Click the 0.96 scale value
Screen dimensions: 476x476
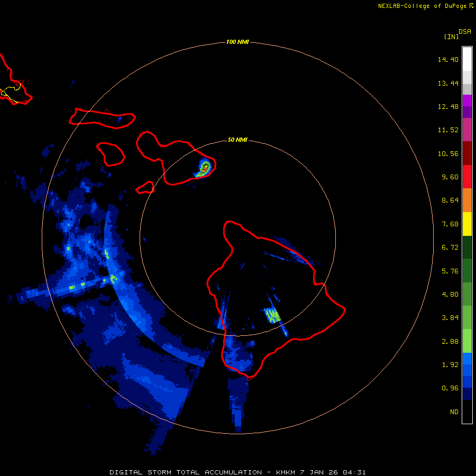pos(450,388)
